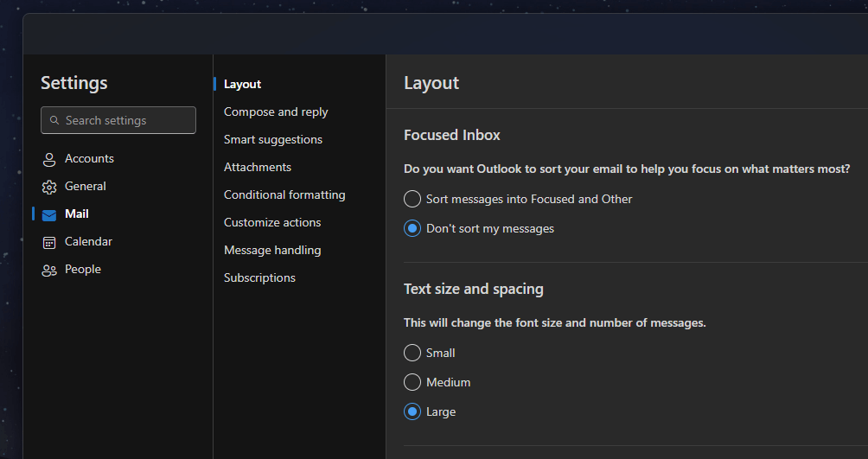The height and width of the screenshot is (459, 868).
Task: Choose Small text size
Action: click(x=412, y=354)
